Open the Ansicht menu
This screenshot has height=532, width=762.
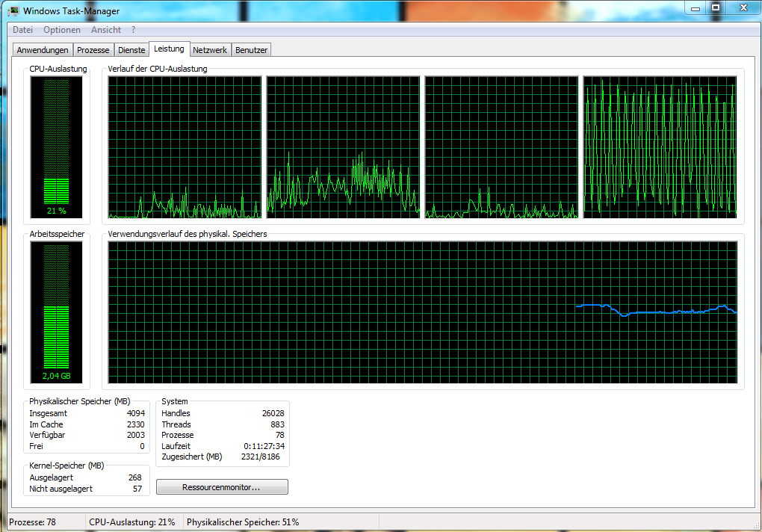(x=106, y=30)
